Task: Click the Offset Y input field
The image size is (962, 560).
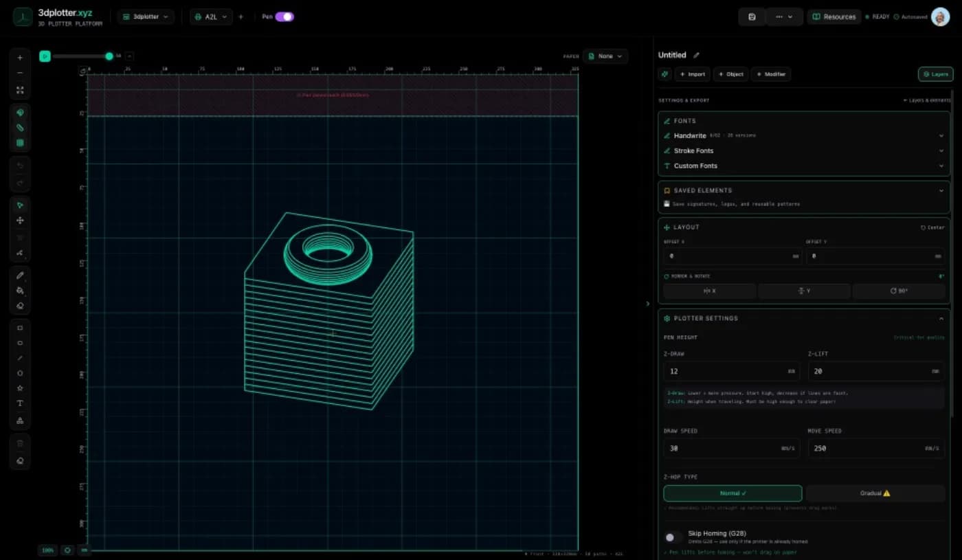Action: tap(875, 256)
